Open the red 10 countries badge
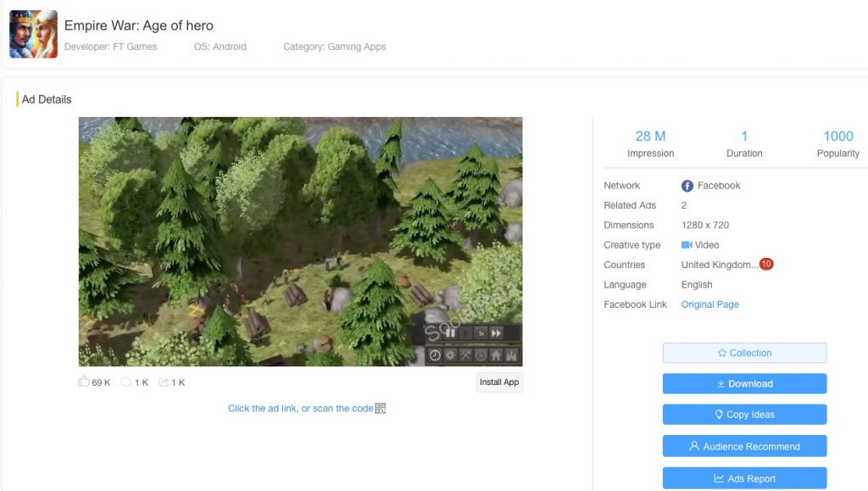 [x=766, y=264]
